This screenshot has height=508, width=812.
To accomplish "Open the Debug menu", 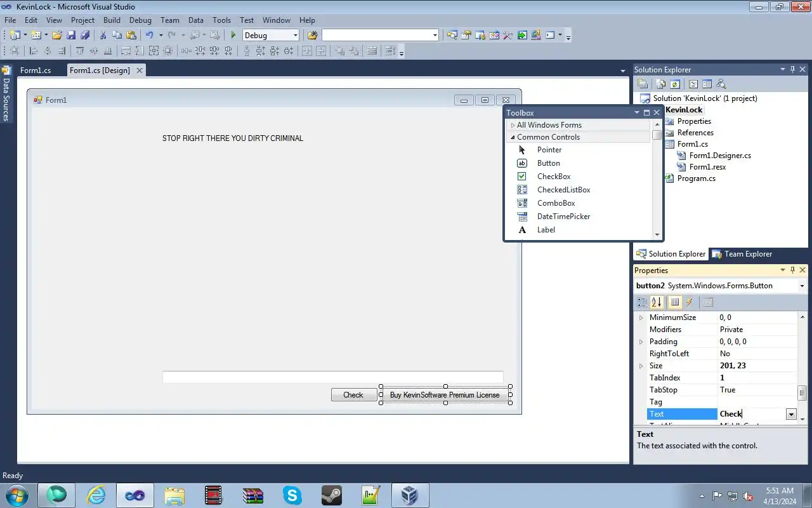I will pos(140,20).
